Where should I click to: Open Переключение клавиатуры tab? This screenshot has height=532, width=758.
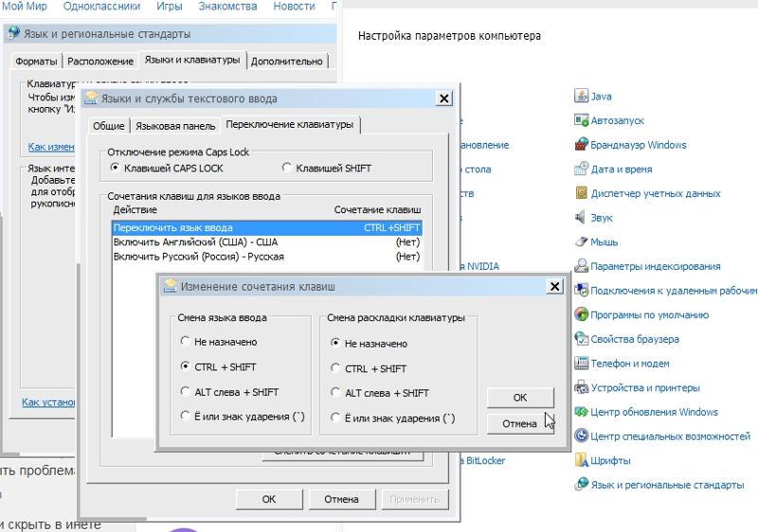point(290,125)
